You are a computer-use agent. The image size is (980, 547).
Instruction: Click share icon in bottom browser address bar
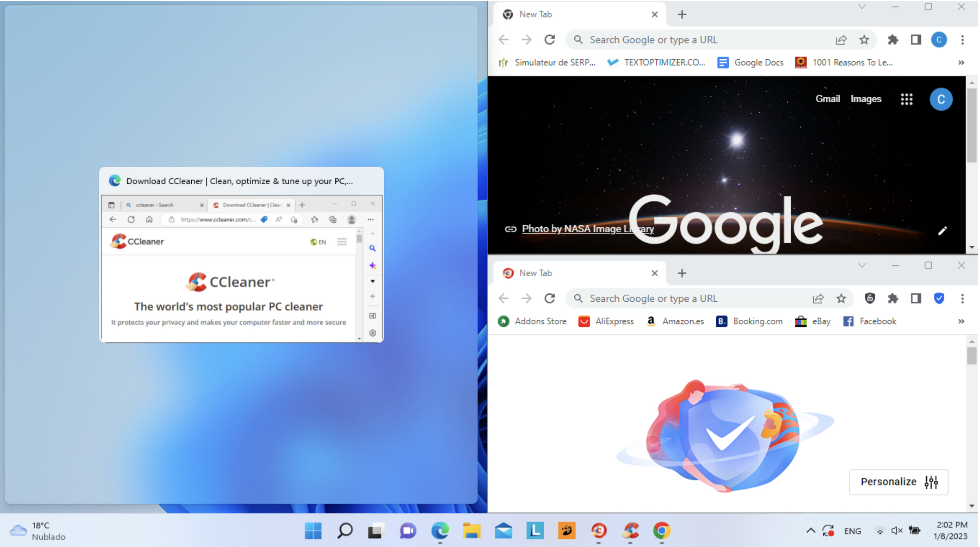click(818, 299)
